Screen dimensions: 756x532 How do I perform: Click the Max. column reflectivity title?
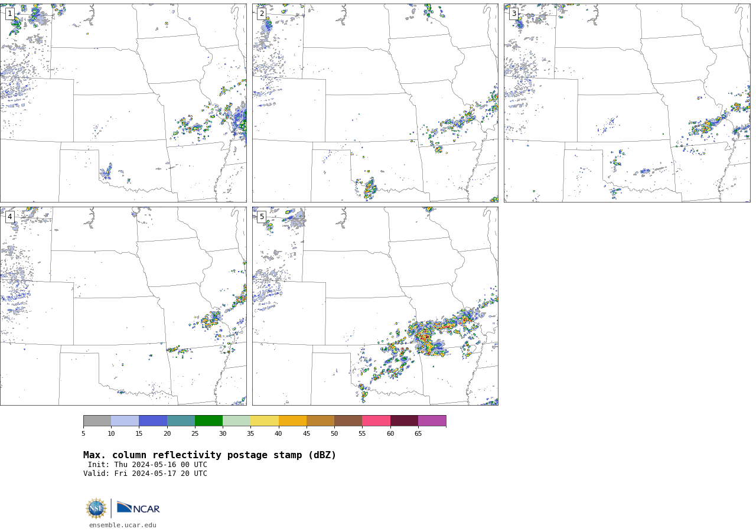tap(210, 455)
